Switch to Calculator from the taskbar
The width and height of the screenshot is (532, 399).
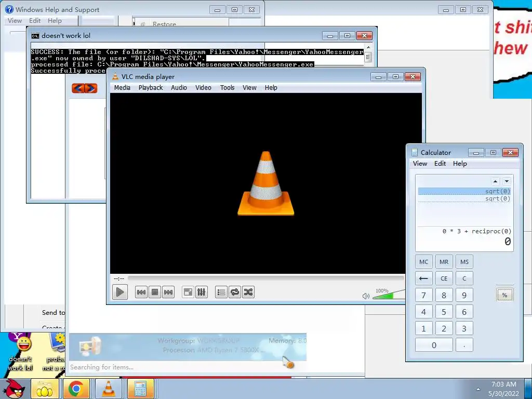pos(140,389)
